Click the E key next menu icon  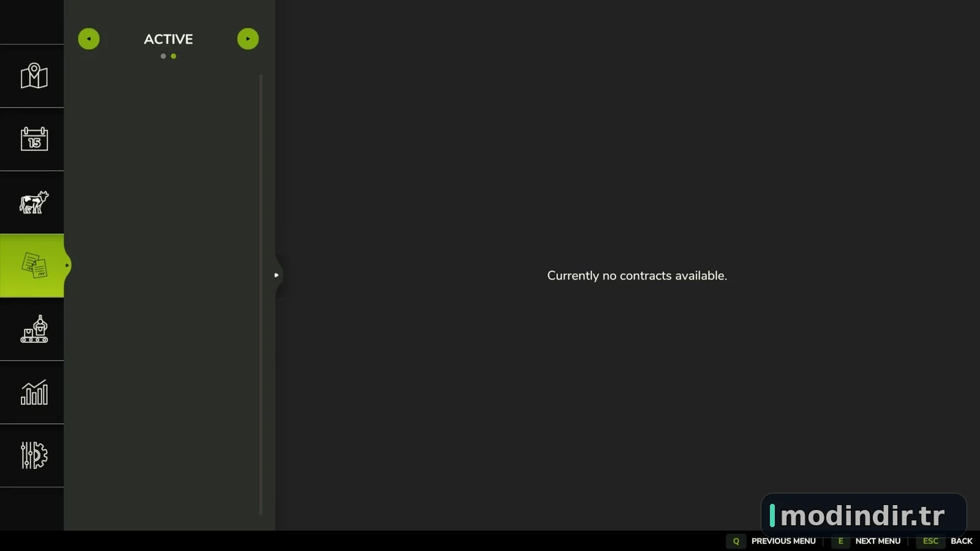(840, 541)
